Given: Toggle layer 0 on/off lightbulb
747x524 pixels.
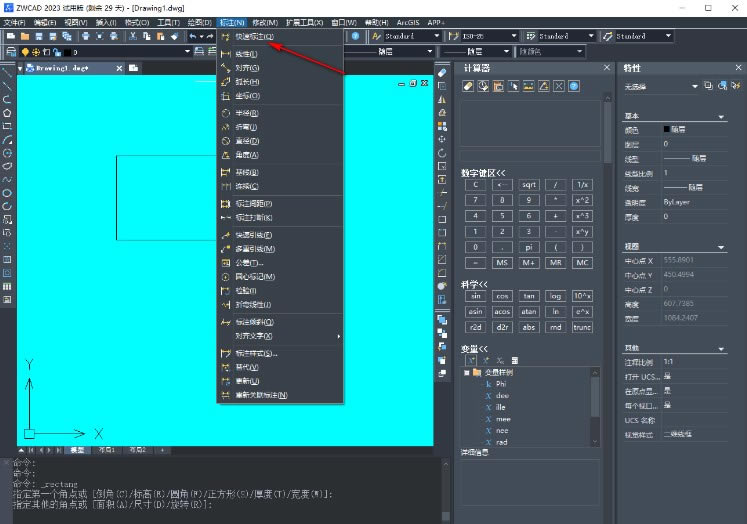Looking at the screenshot, I should (x=25, y=52).
